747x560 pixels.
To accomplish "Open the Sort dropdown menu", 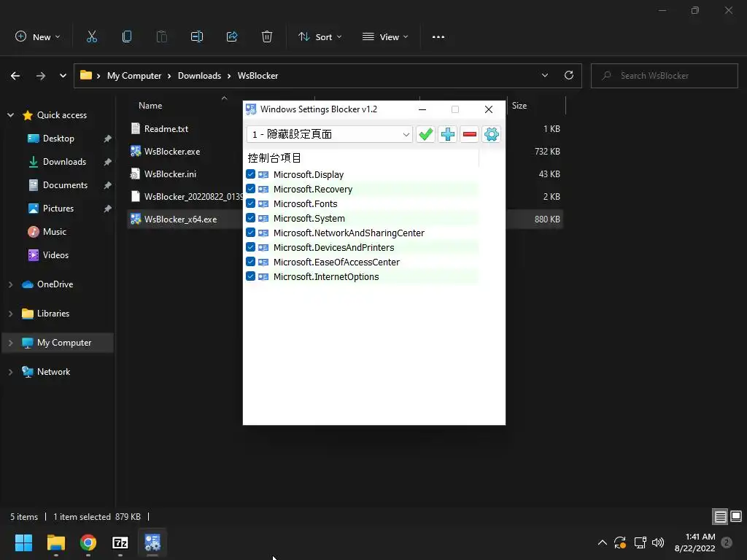I will coord(320,36).
